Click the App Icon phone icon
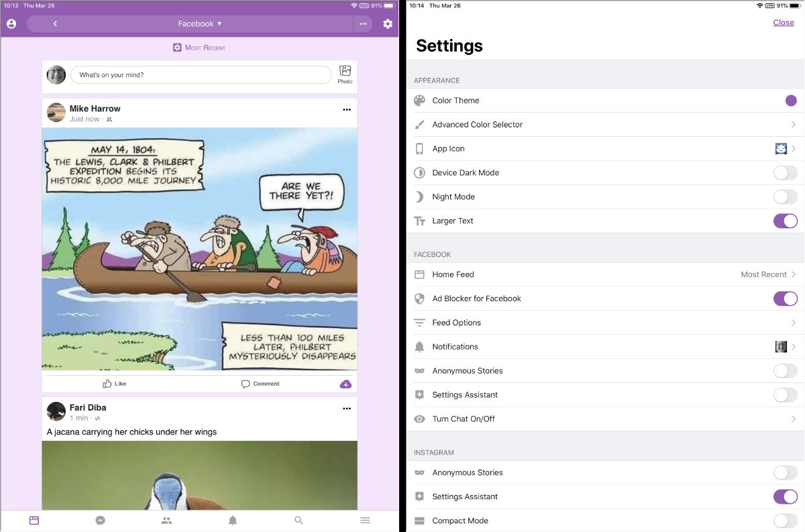 coord(419,149)
